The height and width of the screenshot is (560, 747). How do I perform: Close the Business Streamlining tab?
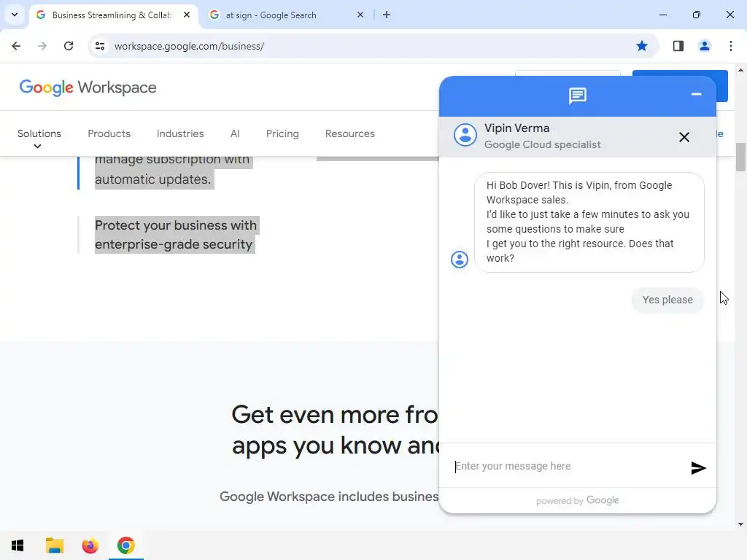187,15
